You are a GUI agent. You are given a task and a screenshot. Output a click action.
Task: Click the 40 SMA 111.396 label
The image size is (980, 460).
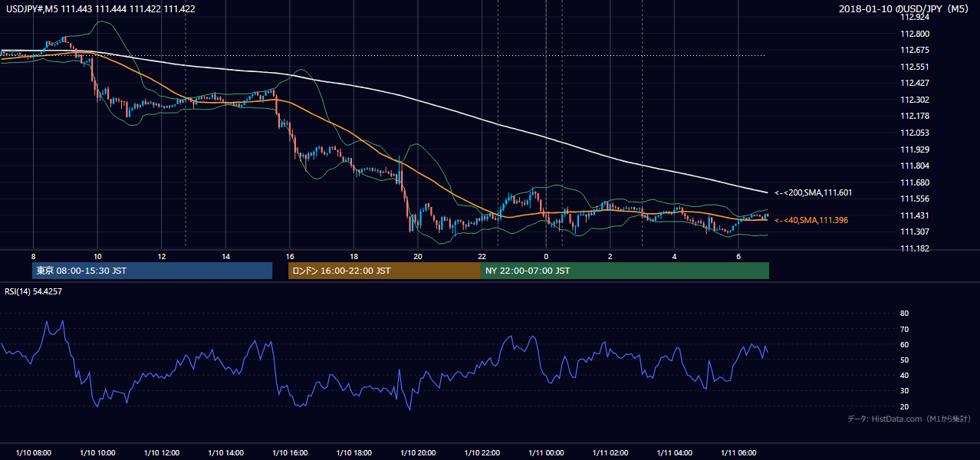click(811, 220)
